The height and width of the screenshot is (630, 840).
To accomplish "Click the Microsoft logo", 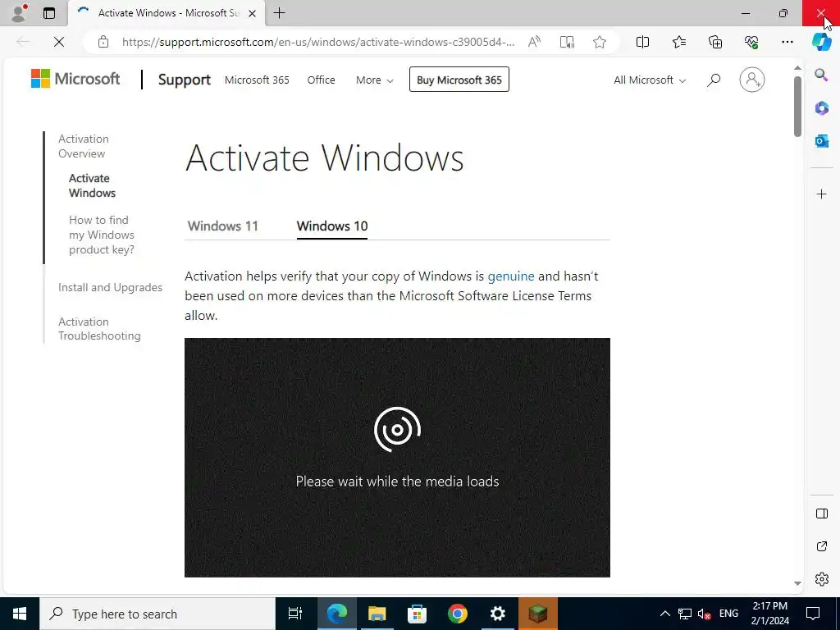I will click(75, 79).
